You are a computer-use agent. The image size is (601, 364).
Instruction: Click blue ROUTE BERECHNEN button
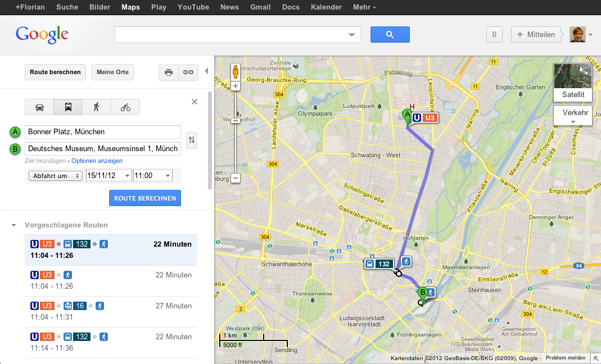145,198
